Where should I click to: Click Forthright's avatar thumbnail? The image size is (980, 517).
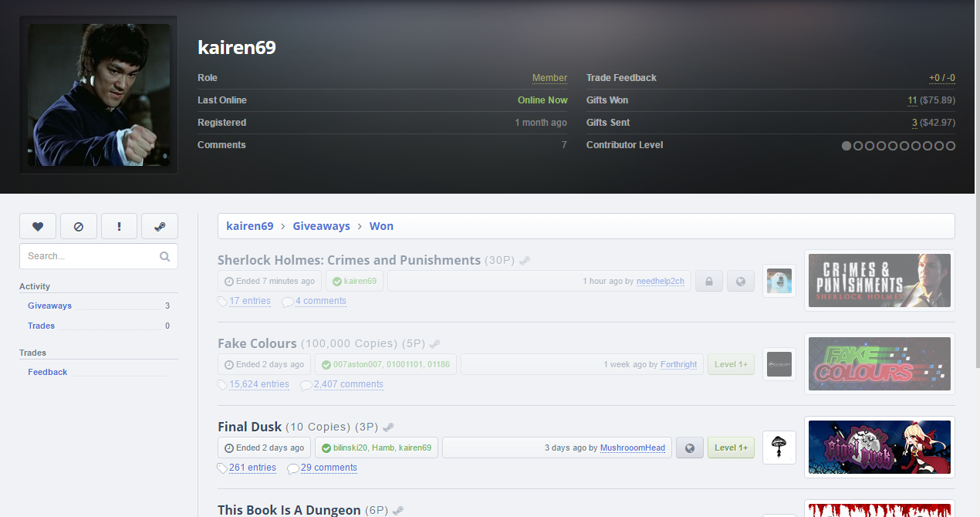coord(779,364)
